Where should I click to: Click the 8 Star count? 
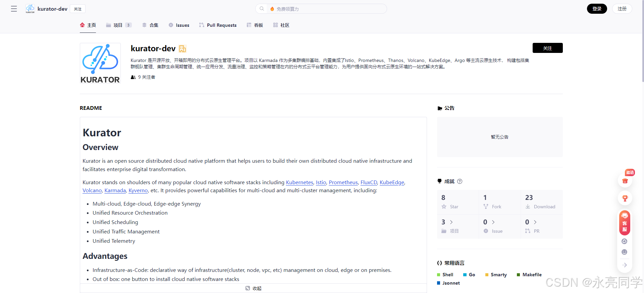click(443, 198)
